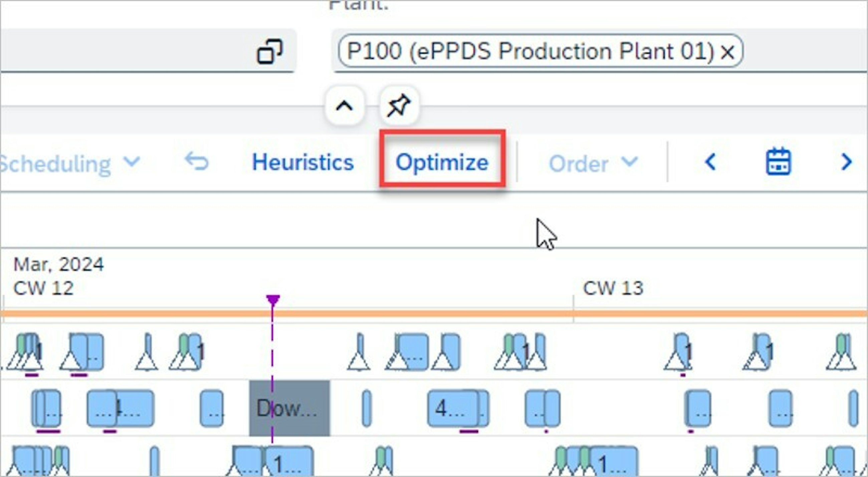The width and height of the screenshot is (868, 477).
Task: Open the calendar date picker icon
Action: pos(778,162)
